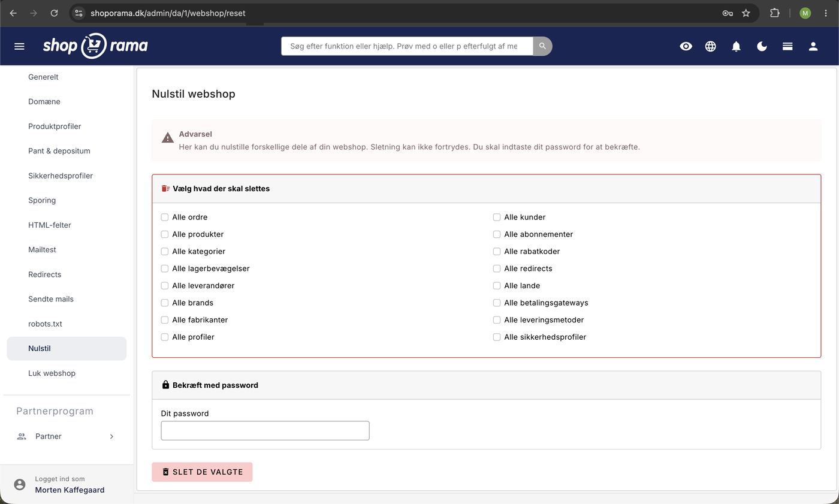The height and width of the screenshot is (504, 839).
Task: Open HTML-felter menu item
Action: tap(67, 225)
